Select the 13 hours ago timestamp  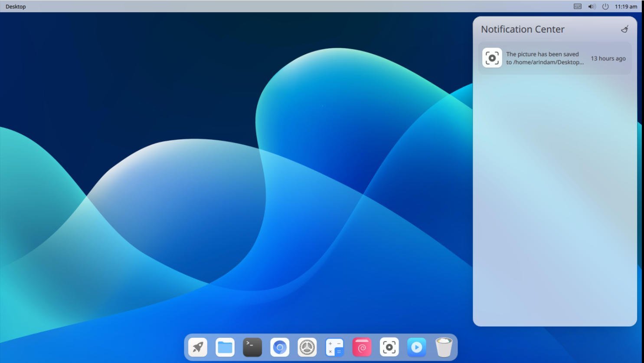point(608,59)
